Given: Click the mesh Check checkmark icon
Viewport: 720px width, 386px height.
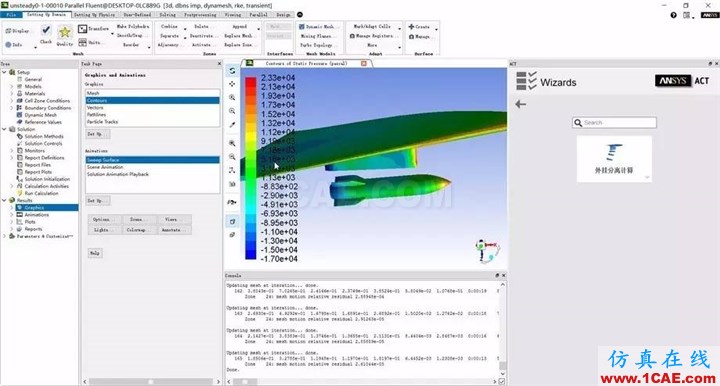Looking at the screenshot, I should point(46,31).
